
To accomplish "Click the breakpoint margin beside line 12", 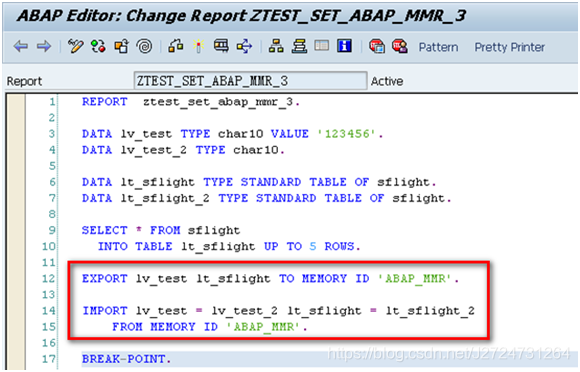I will 16,278.
